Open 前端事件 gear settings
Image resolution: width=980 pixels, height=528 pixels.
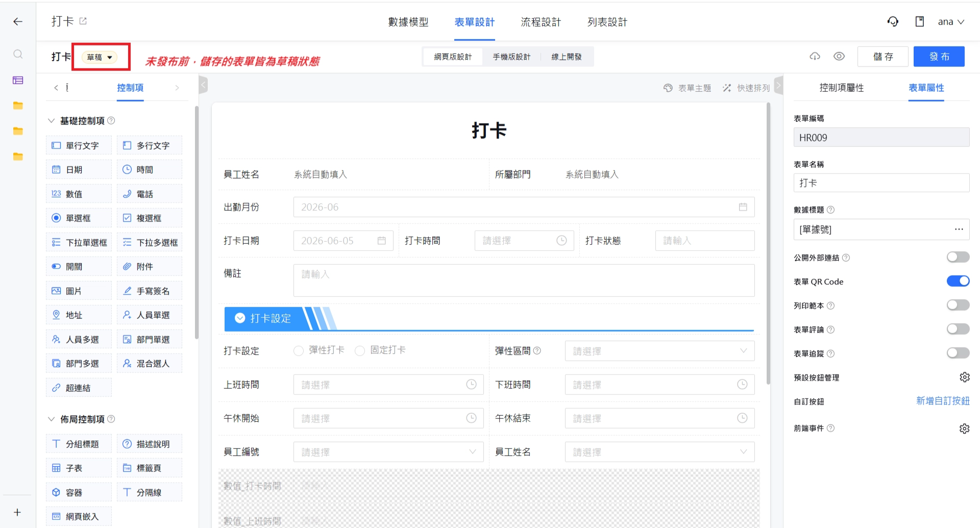click(x=964, y=428)
